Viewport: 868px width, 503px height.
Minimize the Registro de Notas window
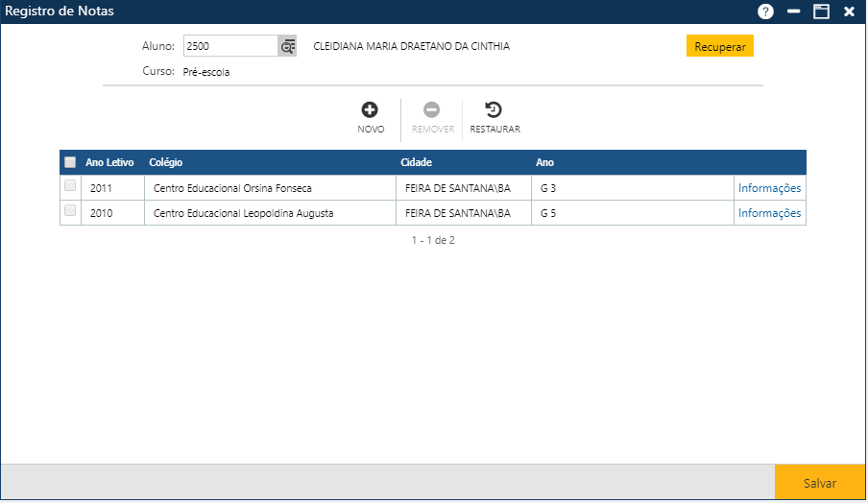point(793,12)
